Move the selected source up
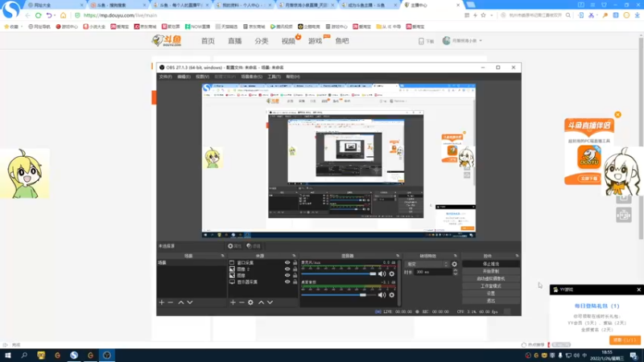The image size is (644, 362). coord(261,302)
